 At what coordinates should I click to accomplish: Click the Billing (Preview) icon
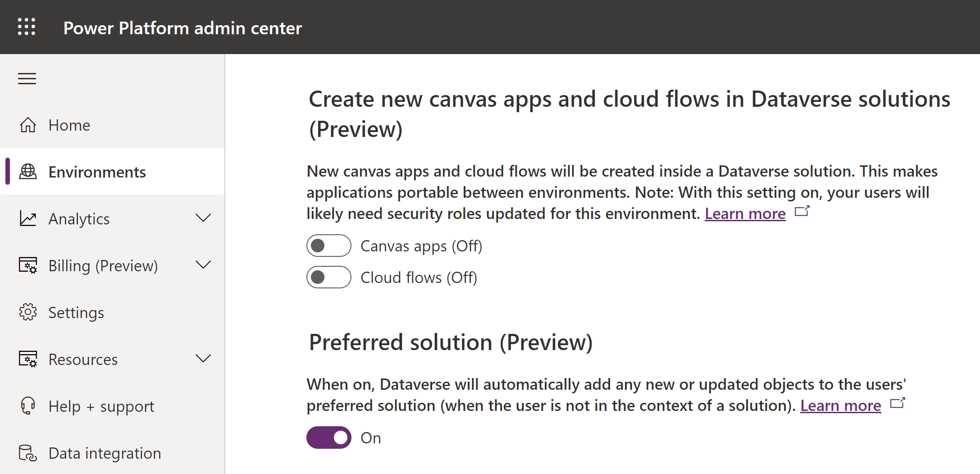(28, 265)
